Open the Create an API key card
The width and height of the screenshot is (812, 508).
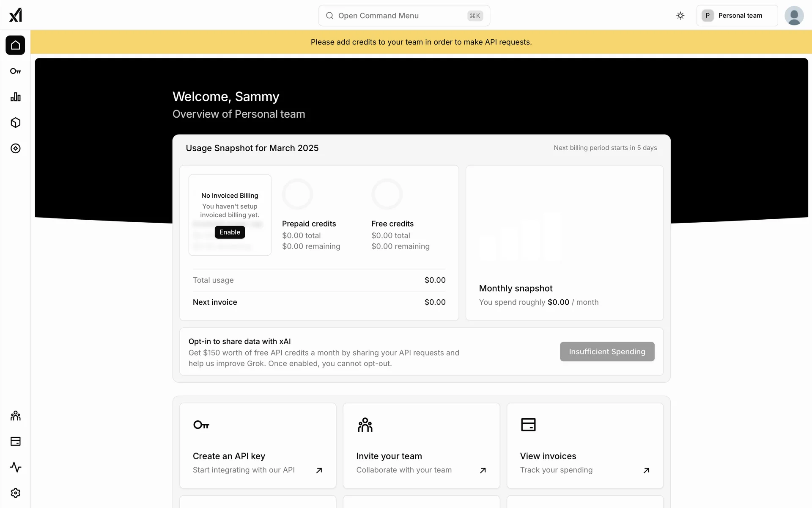258,446
